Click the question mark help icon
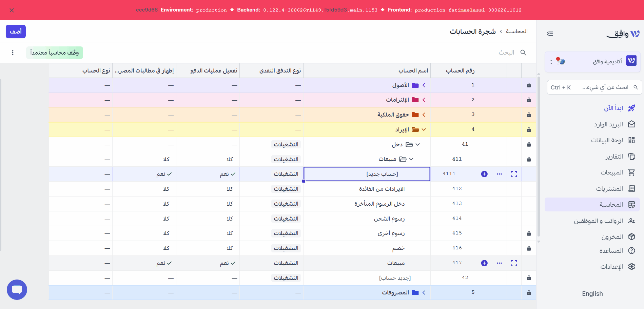This screenshot has width=644, height=309. (631, 251)
